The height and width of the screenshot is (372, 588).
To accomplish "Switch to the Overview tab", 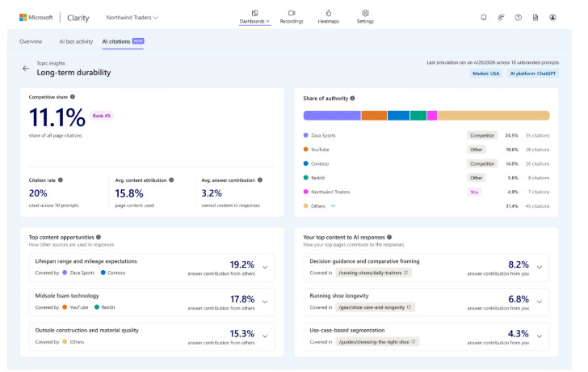I will pos(31,40).
